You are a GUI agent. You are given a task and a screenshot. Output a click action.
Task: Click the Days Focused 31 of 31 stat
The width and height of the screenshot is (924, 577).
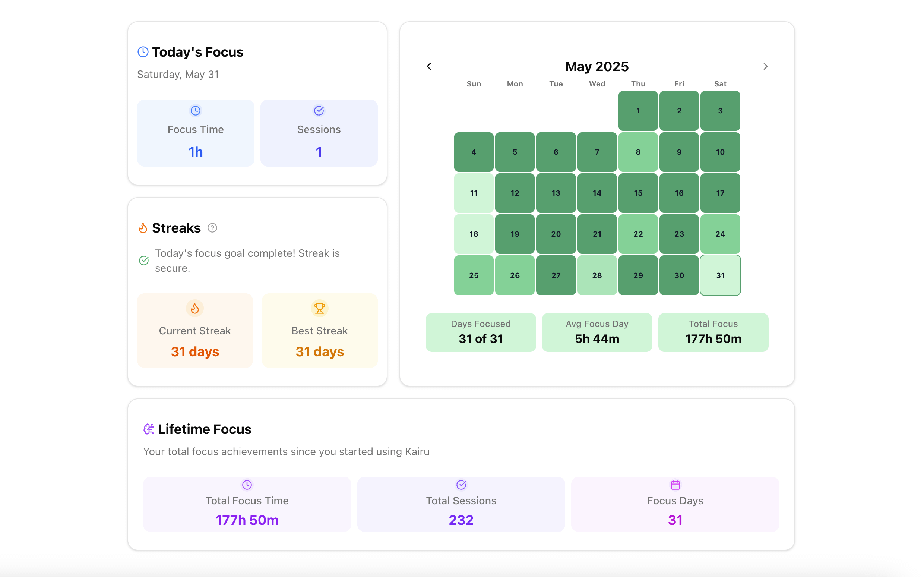click(481, 332)
